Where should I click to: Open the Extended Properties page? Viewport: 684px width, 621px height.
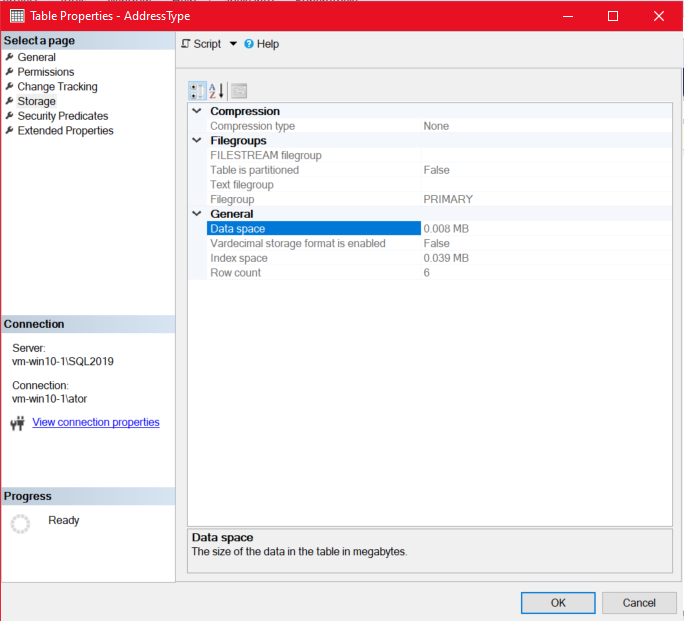[x=65, y=130]
